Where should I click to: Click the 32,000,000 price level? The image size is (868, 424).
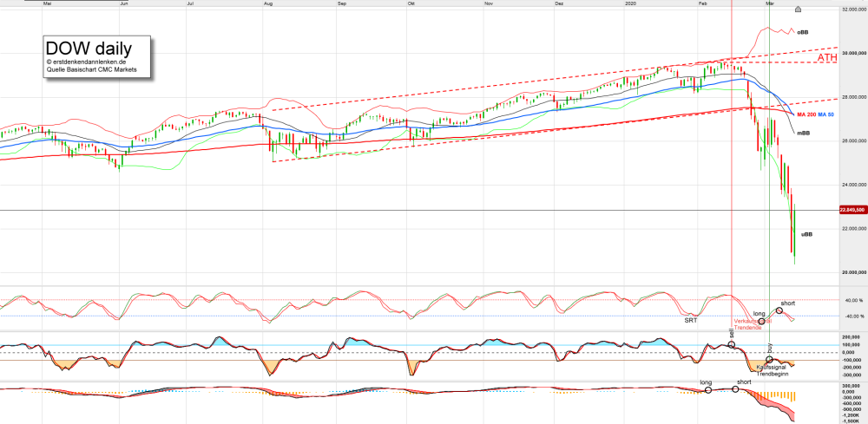click(x=853, y=10)
